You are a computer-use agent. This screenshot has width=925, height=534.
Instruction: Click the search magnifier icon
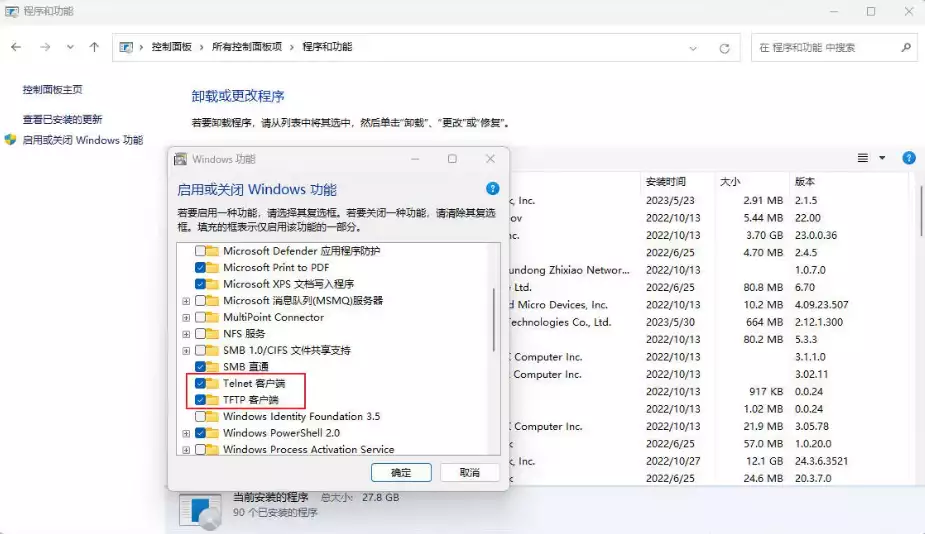906,47
